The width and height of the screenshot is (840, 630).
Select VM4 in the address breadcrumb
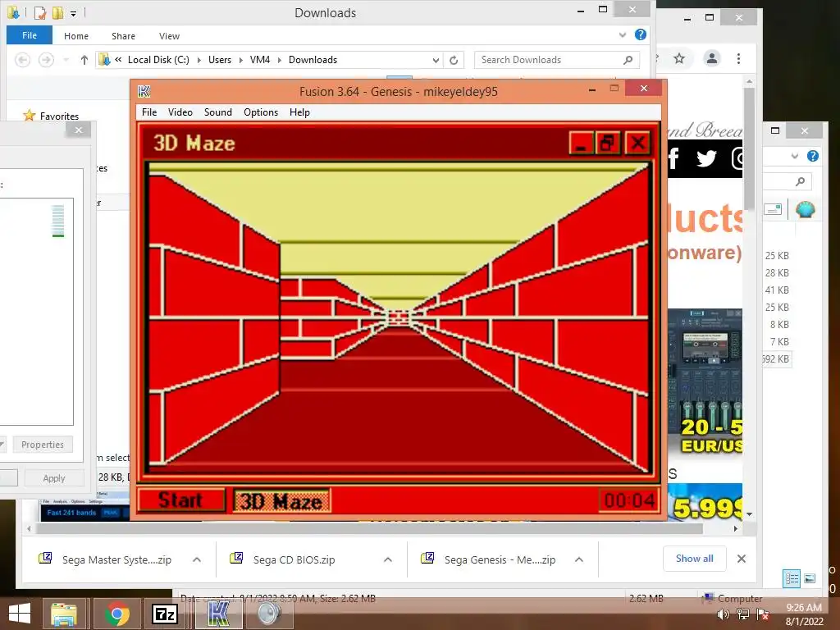(260, 60)
